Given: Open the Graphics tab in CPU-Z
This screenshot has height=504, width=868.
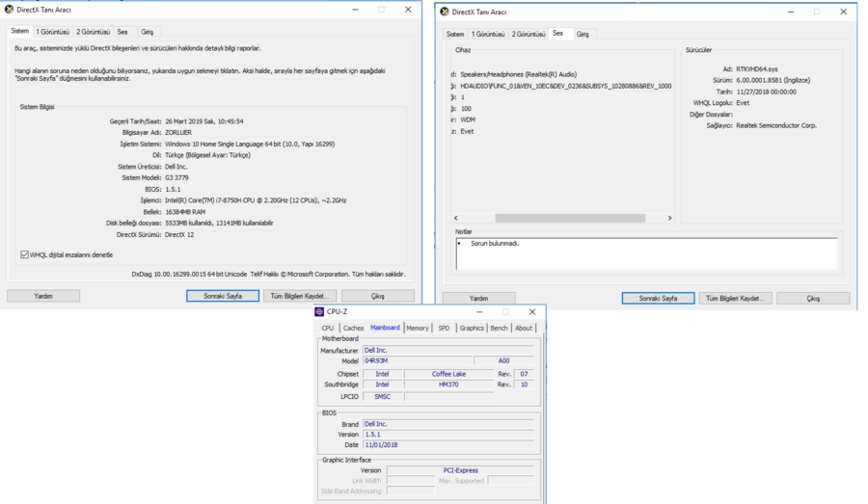Looking at the screenshot, I should pos(472,328).
